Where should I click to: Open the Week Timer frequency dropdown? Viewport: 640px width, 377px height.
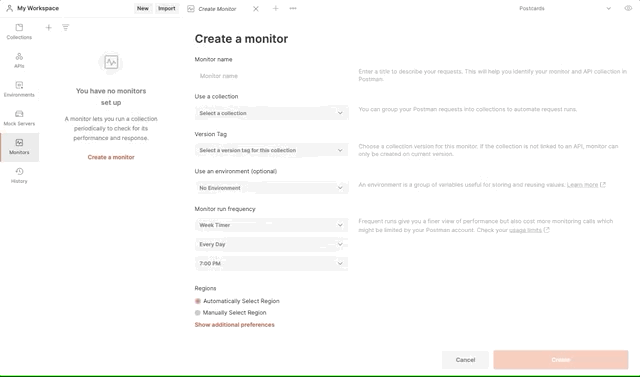coord(271,225)
